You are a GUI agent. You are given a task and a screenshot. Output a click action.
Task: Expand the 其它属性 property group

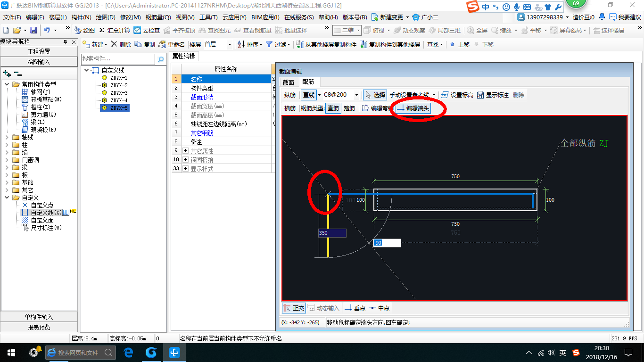click(x=185, y=151)
